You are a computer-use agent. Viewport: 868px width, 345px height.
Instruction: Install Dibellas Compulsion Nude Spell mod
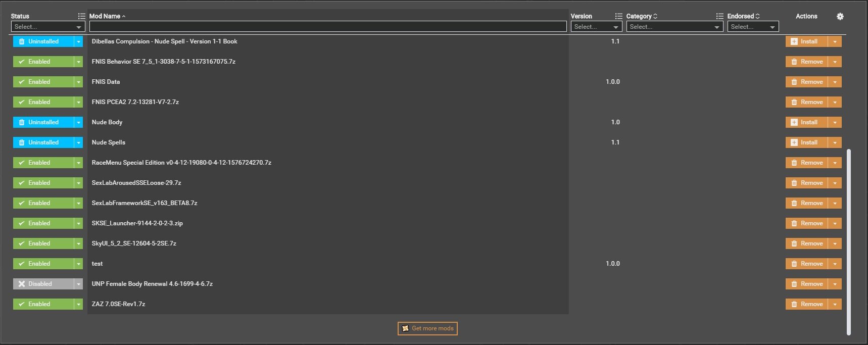806,41
